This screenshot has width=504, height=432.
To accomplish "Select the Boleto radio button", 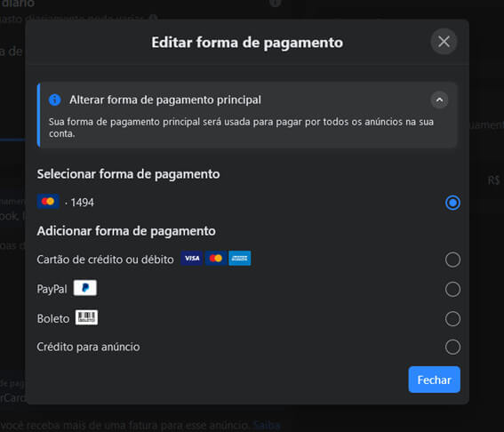I will 452,319.
